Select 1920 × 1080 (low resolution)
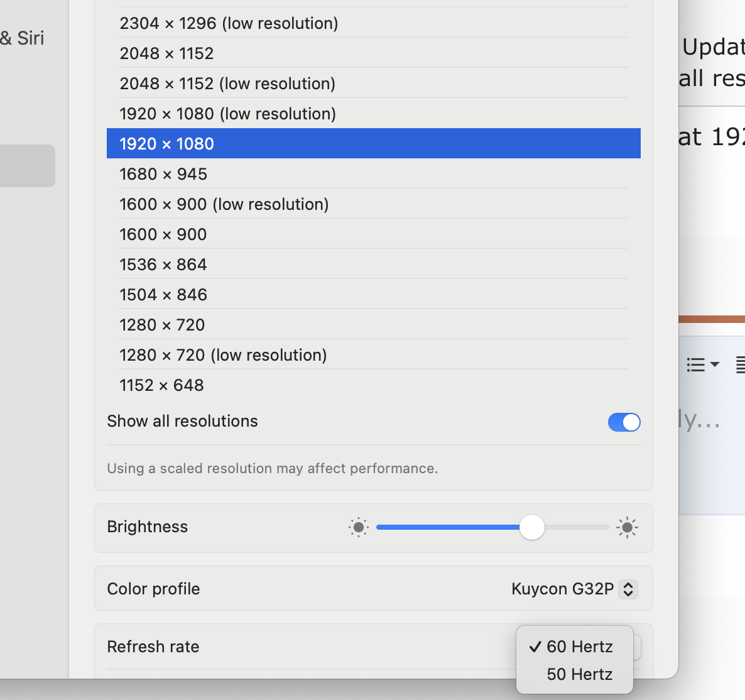745x700 pixels. [x=373, y=114]
